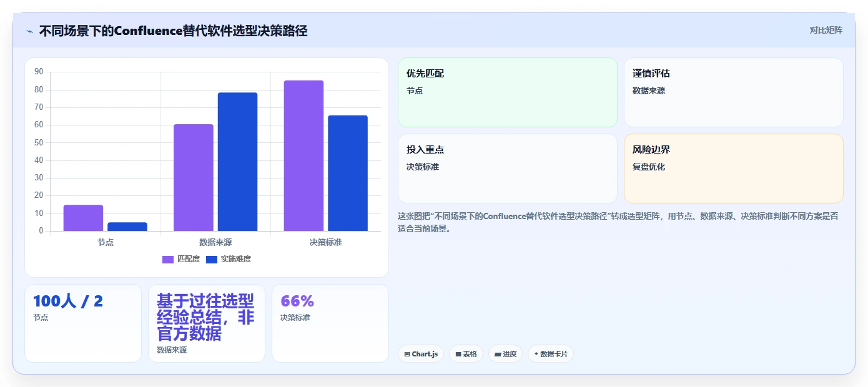Select the 谨慎评估 card title
The width and height of the screenshot is (868, 387).
[651, 74]
